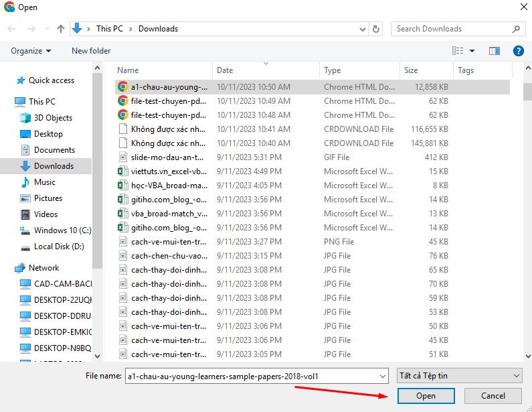
Task: Click file list scrollbar down arrow
Action: pyautogui.click(x=528, y=356)
